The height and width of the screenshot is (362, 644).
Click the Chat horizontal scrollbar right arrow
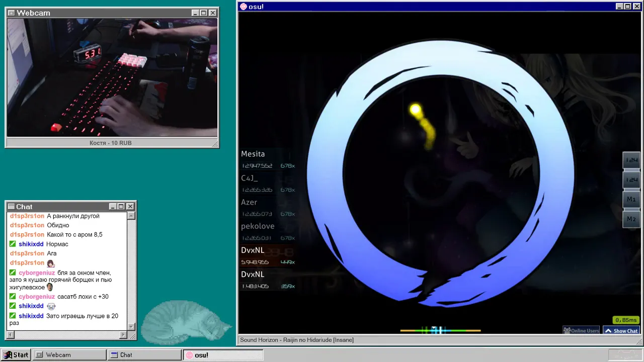coord(123,335)
